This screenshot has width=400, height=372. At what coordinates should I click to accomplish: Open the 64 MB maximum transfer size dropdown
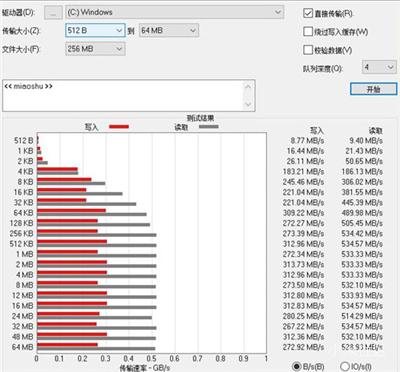tap(169, 30)
